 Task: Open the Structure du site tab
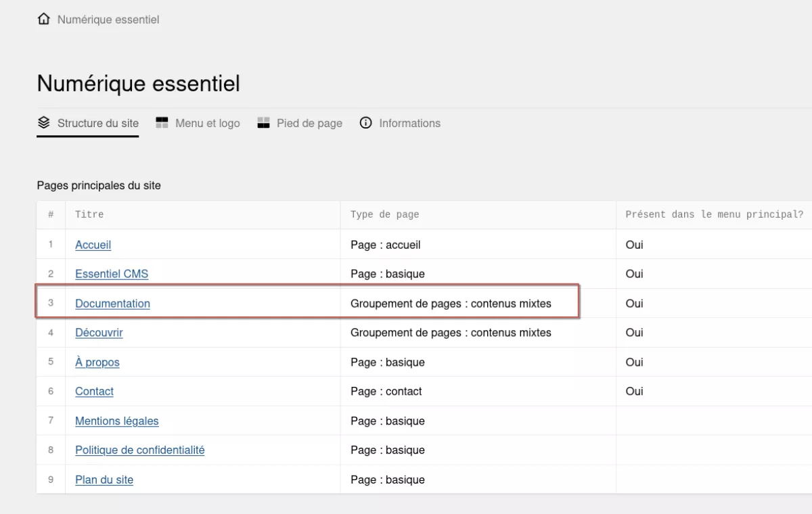click(x=88, y=123)
